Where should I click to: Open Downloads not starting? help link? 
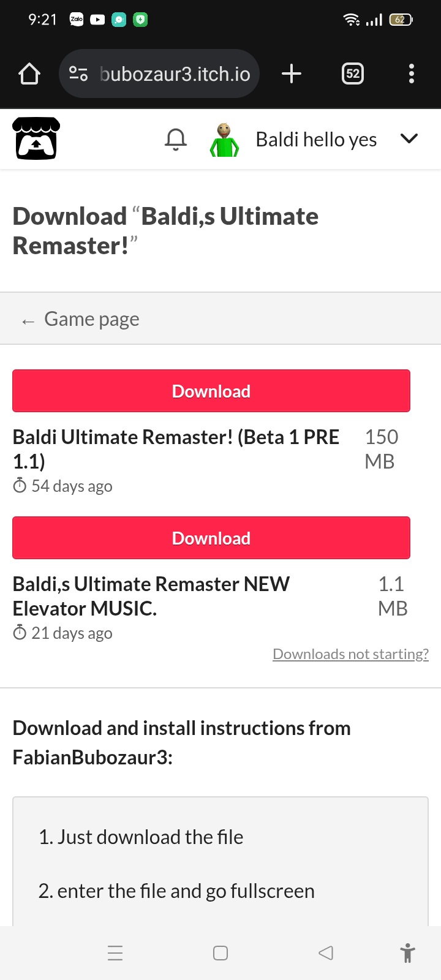coord(350,654)
